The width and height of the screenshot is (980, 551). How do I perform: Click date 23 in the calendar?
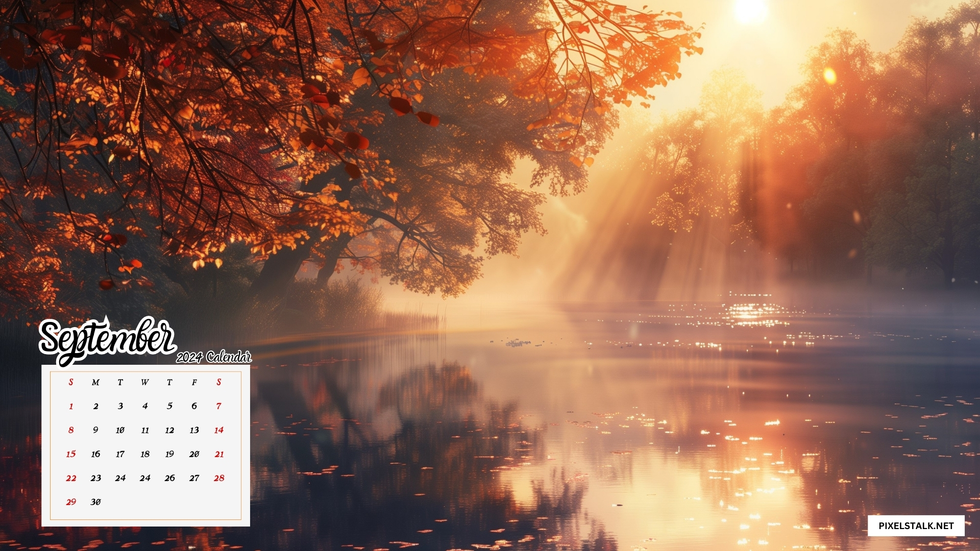tap(95, 478)
